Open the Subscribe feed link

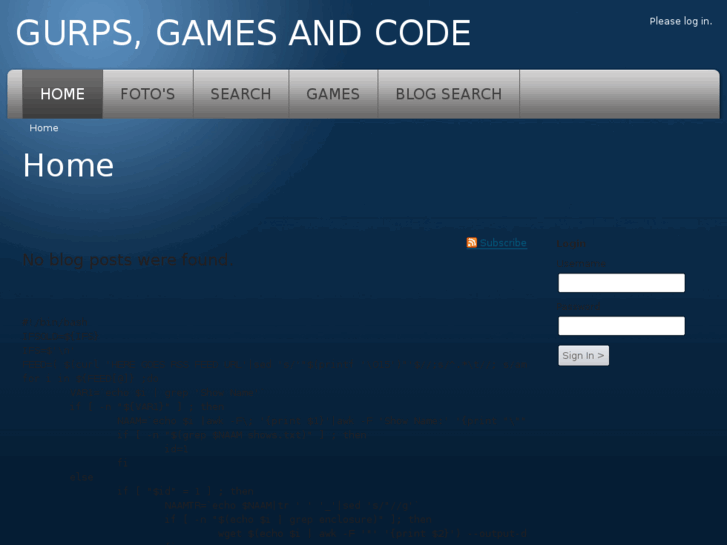point(503,243)
